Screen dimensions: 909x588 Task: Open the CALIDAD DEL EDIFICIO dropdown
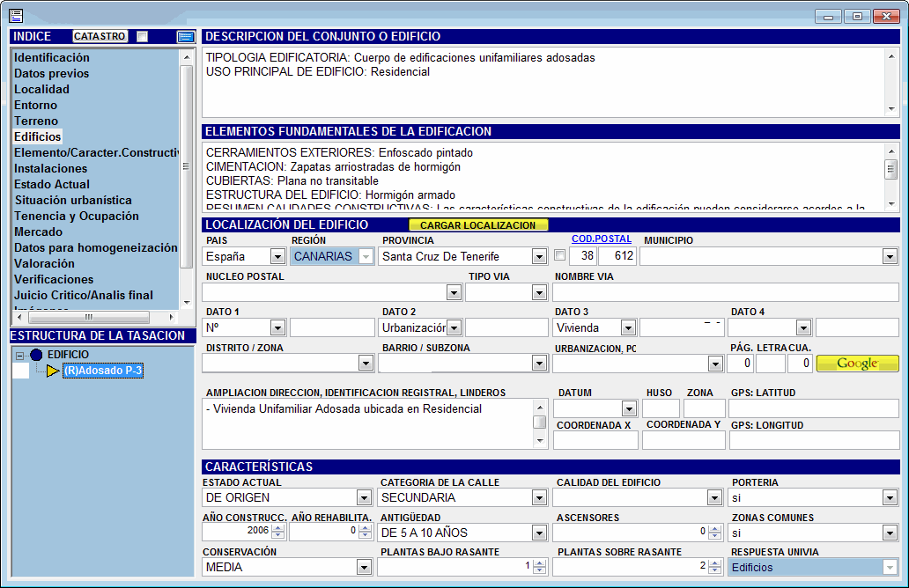(x=714, y=497)
